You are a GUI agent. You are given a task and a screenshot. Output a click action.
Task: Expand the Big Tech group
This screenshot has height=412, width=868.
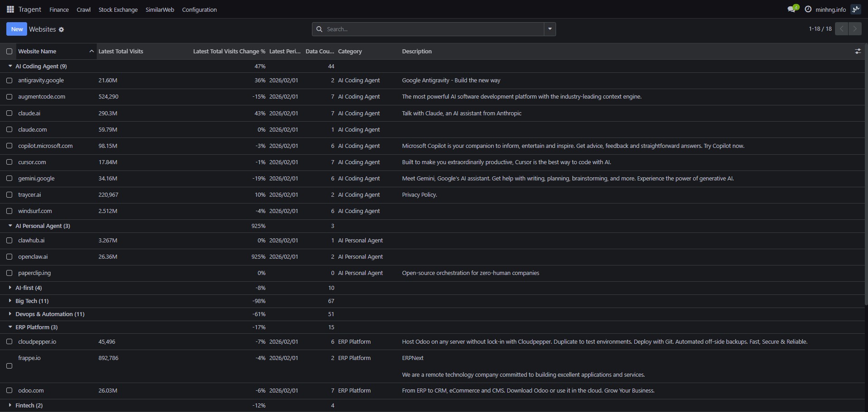[10, 301]
